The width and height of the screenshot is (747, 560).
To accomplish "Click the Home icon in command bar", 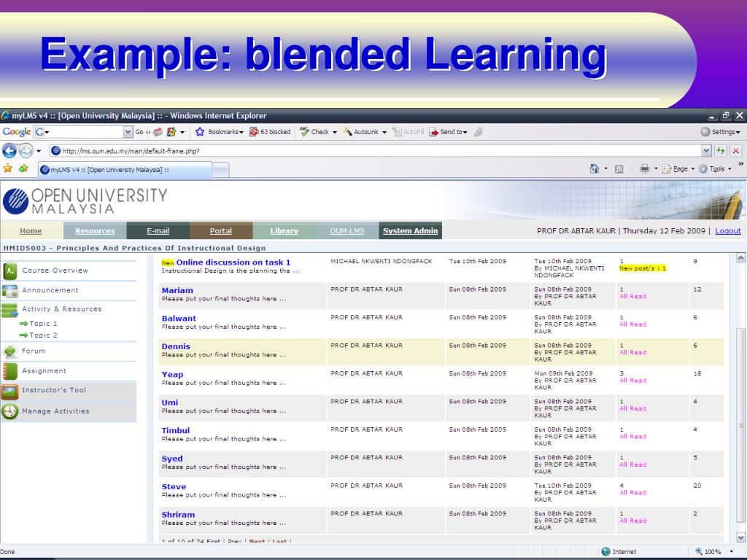I will pos(594,168).
